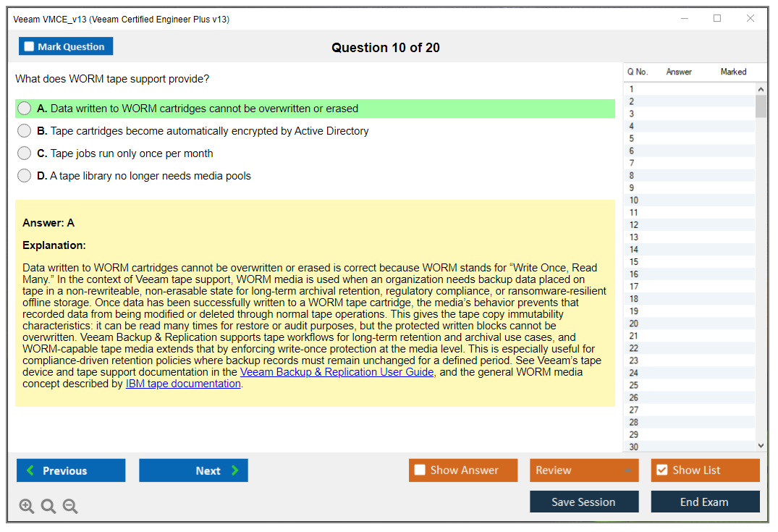Jump to question 20 in list
Image resolution: width=778 pixels, height=532 pixels.
tap(689, 324)
